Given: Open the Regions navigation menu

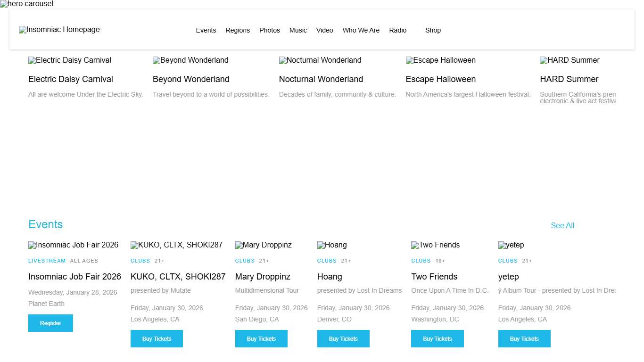Looking at the screenshot, I should (x=238, y=30).
